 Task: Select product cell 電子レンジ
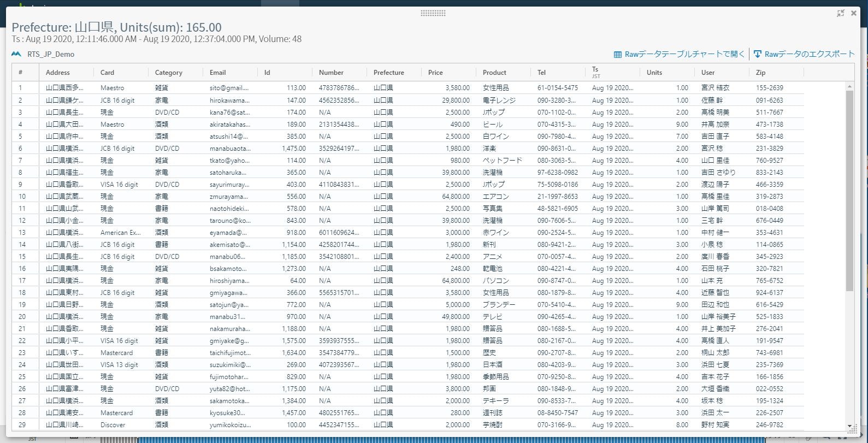click(x=499, y=100)
